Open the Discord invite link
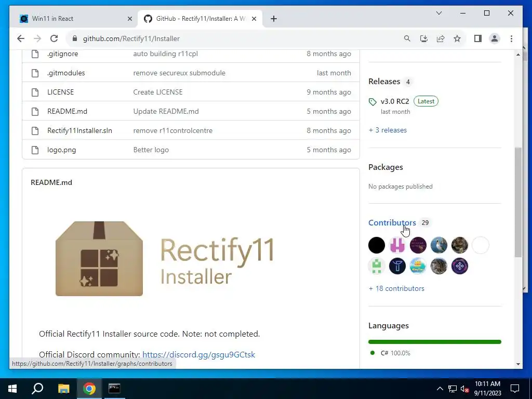Screen dimensions: 532x399 199,354
